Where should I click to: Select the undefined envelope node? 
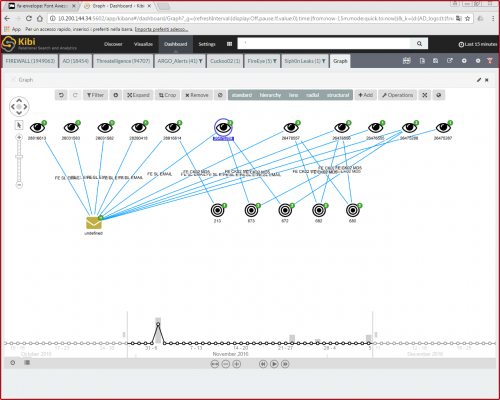tap(94, 223)
